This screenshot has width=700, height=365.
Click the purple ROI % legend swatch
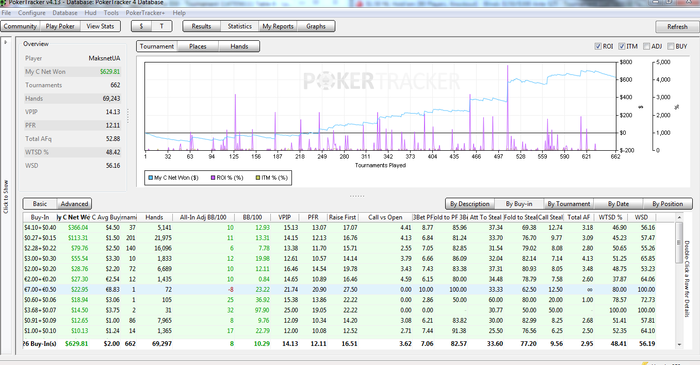[x=213, y=178]
